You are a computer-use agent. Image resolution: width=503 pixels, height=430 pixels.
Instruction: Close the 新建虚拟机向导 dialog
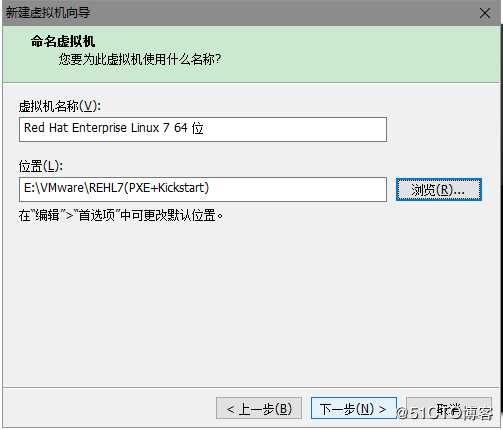(x=485, y=13)
